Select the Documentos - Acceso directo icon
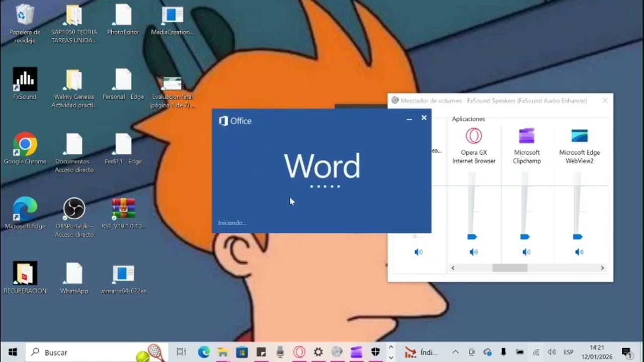Viewport: 644px width, 362px height. pos(74,153)
